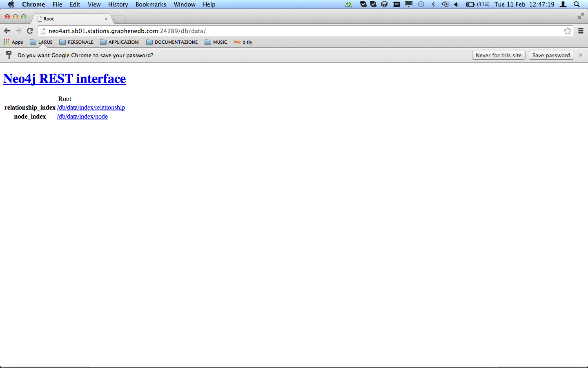
Task: Open the bitly bookmark
Action: pos(243,42)
